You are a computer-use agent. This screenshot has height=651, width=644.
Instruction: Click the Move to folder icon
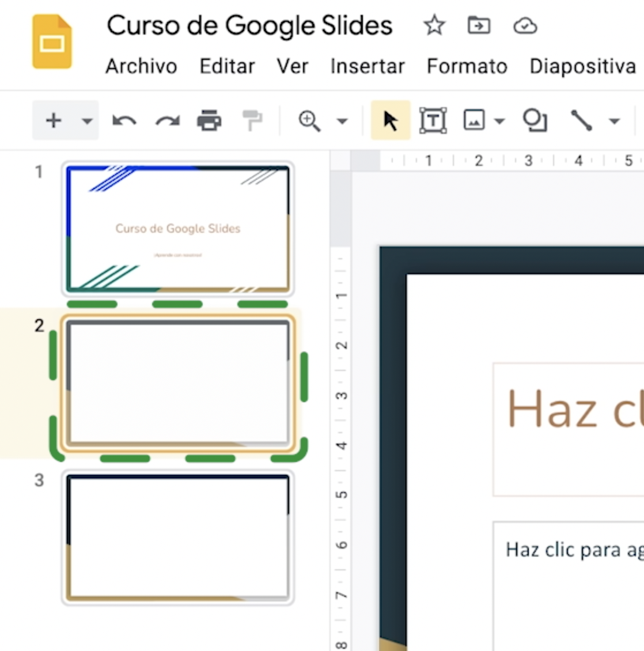coord(479,25)
